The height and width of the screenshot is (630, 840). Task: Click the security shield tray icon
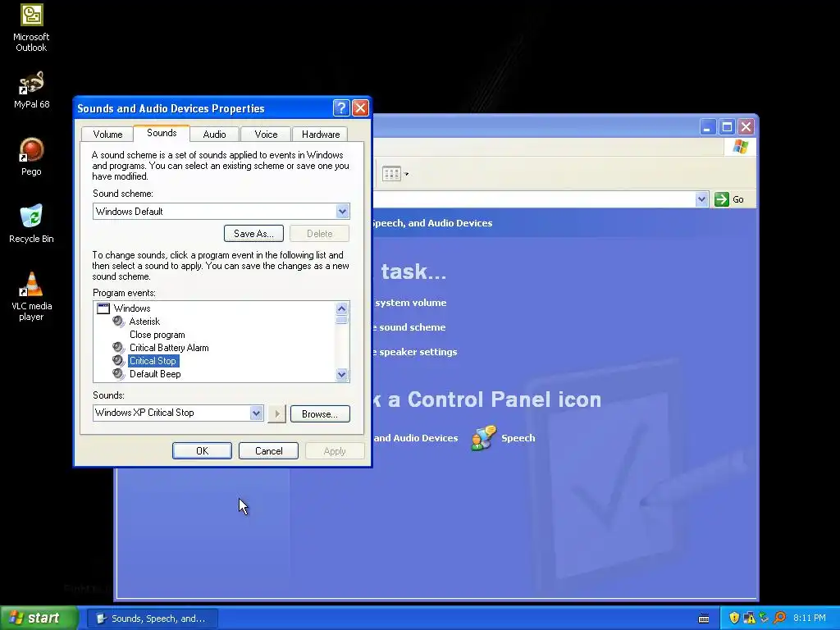tap(734, 618)
